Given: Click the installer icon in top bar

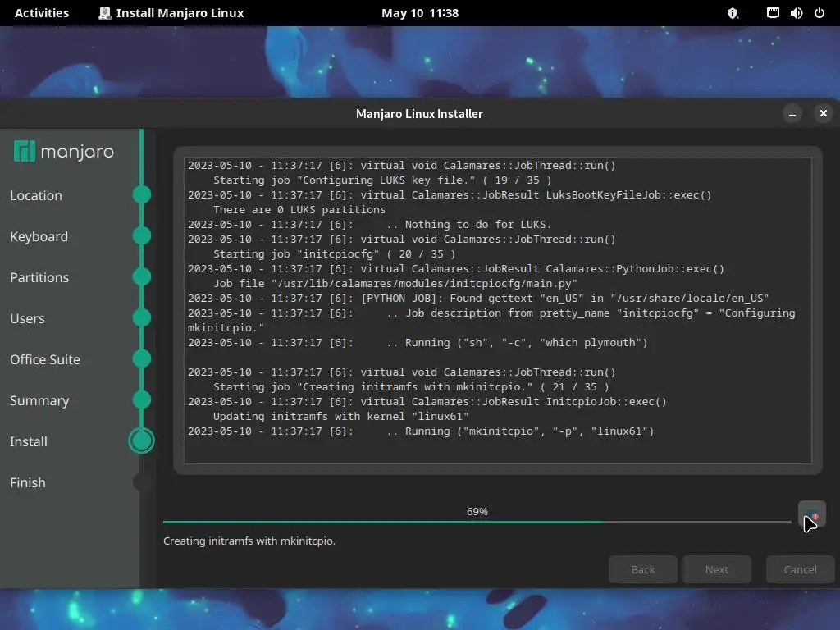Looking at the screenshot, I should (104, 13).
